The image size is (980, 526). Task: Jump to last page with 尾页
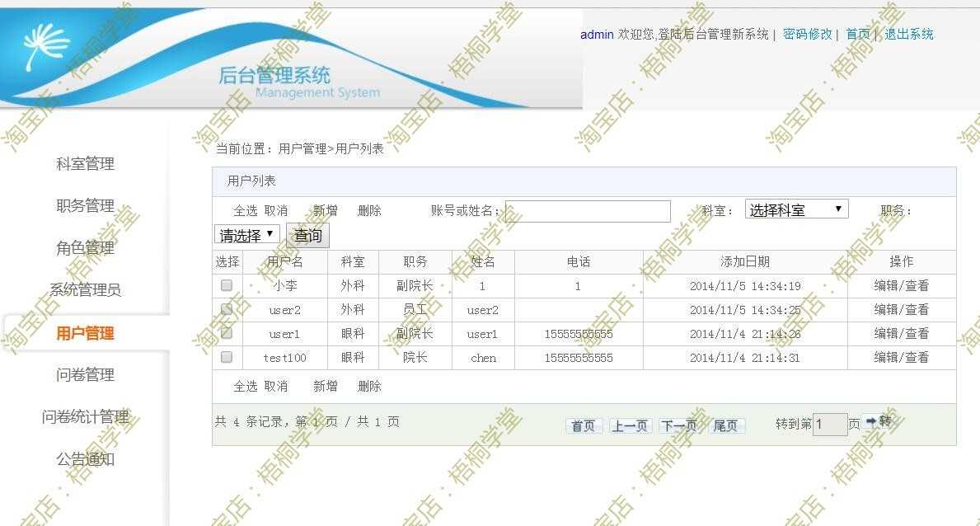click(x=725, y=426)
